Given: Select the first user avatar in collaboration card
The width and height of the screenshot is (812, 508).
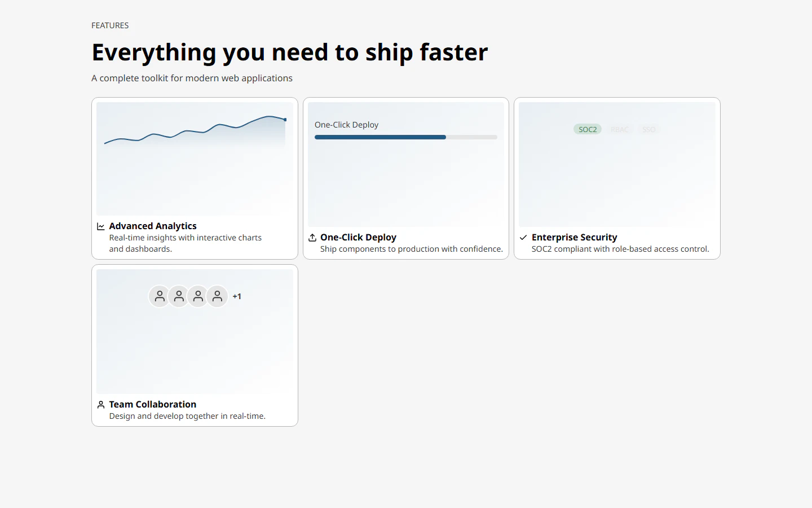Looking at the screenshot, I should pos(160,296).
